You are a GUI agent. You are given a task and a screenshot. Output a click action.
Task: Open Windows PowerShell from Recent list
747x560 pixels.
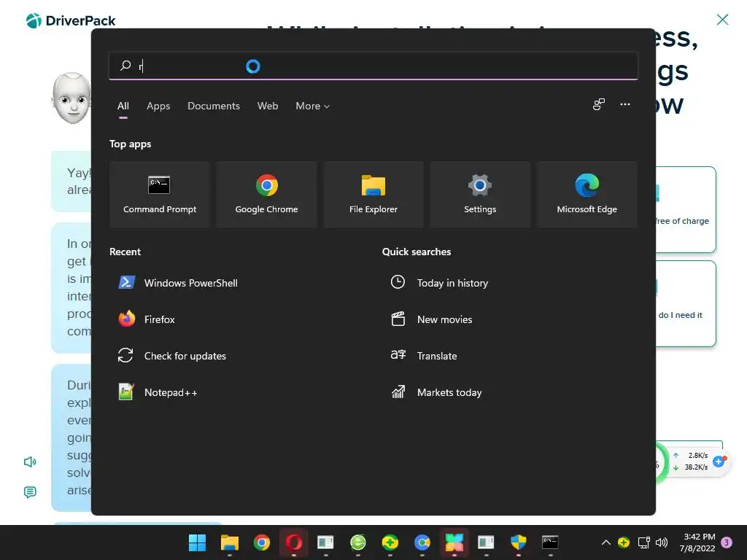coord(178,283)
